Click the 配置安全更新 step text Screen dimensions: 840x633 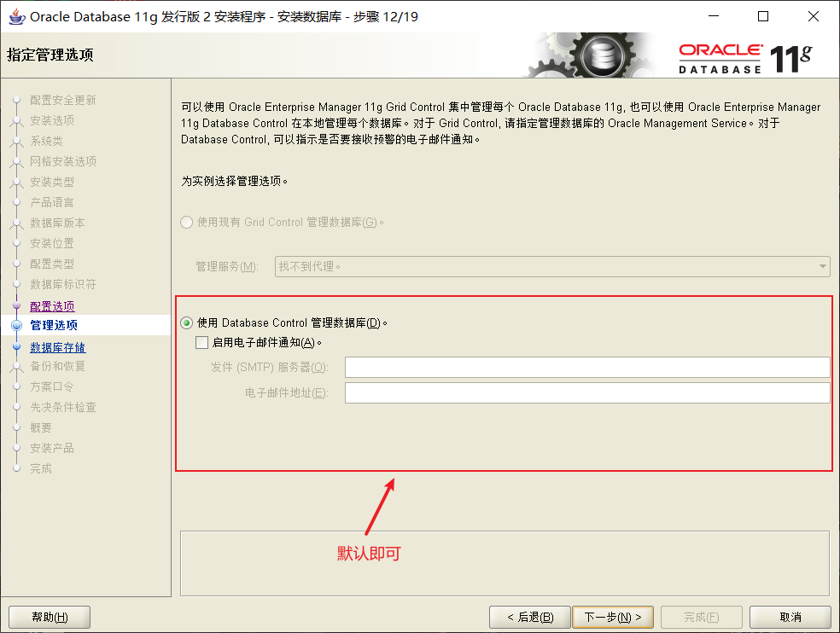coord(63,100)
